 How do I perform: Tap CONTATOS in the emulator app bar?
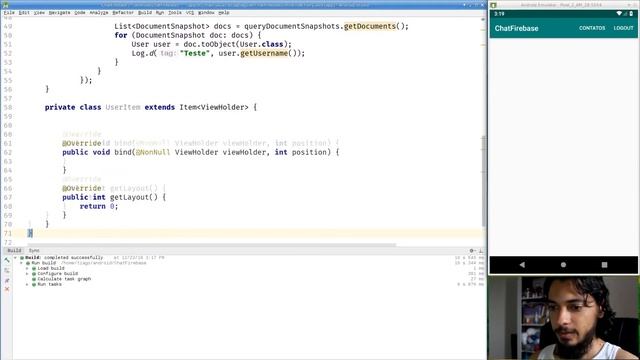[x=592, y=28]
